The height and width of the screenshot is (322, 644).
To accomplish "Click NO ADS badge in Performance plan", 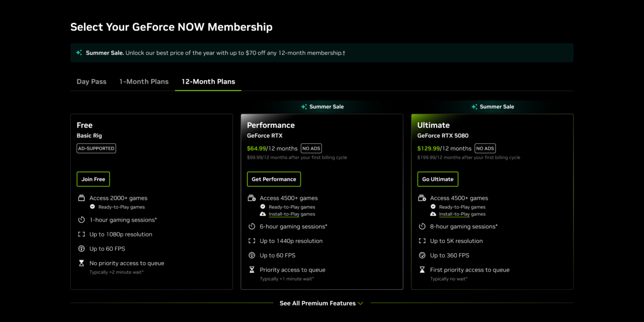I will click(x=311, y=148).
